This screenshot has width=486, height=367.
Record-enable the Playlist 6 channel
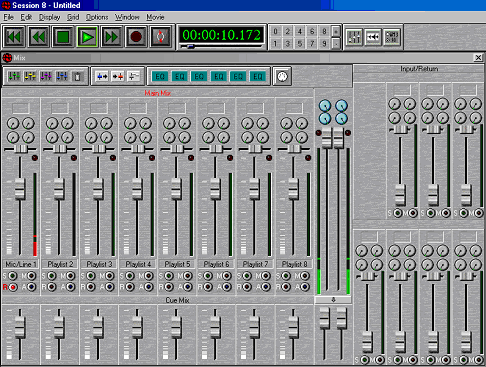pos(208,287)
